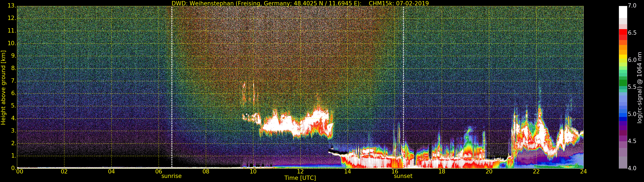Click the low cloud deck near 15 UTC
This screenshot has height=182, width=644.
[x=370, y=160]
